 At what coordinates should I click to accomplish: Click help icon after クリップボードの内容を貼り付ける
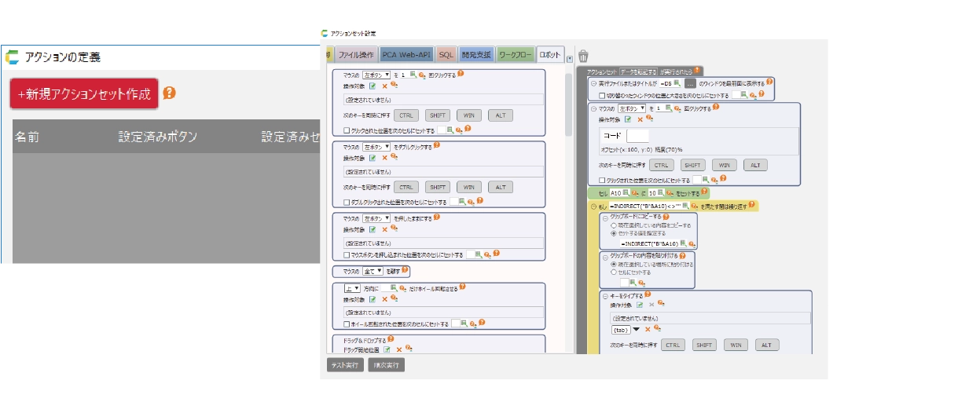coord(681,255)
